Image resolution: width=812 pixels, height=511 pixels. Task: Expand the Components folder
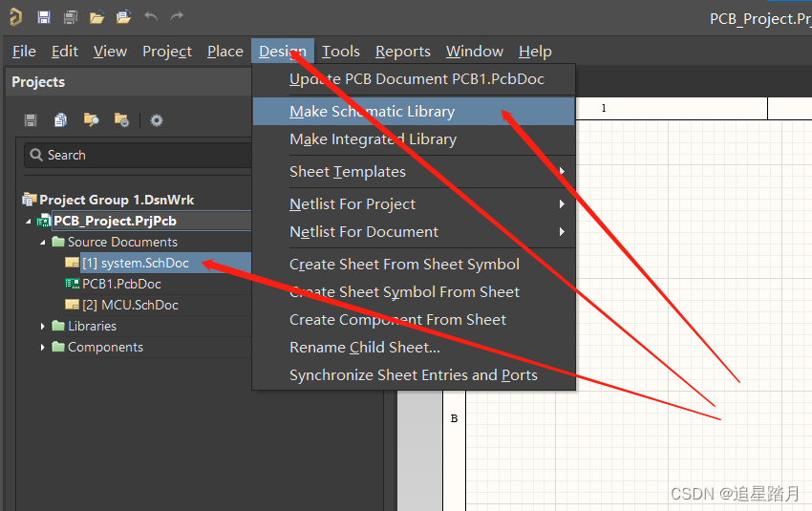[x=43, y=348]
